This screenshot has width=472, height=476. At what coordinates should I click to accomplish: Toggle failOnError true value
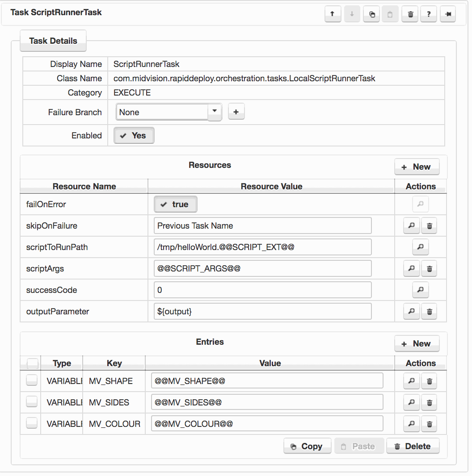pyautogui.click(x=175, y=205)
